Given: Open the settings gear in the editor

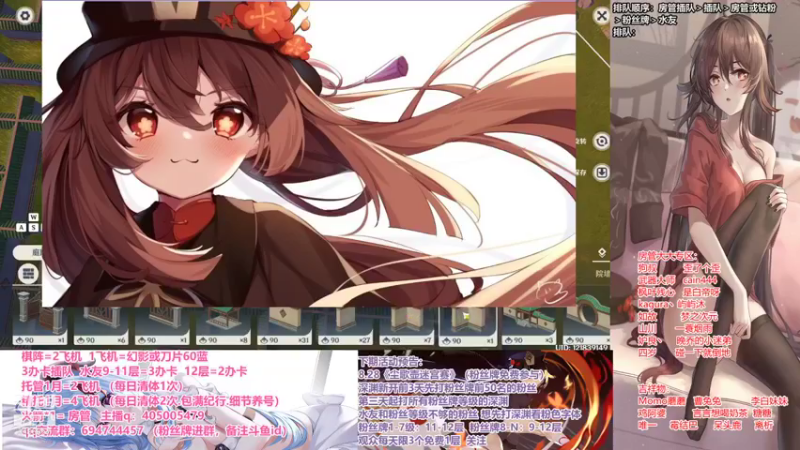Looking at the screenshot, I should pyautogui.click(x=24, y=15).
